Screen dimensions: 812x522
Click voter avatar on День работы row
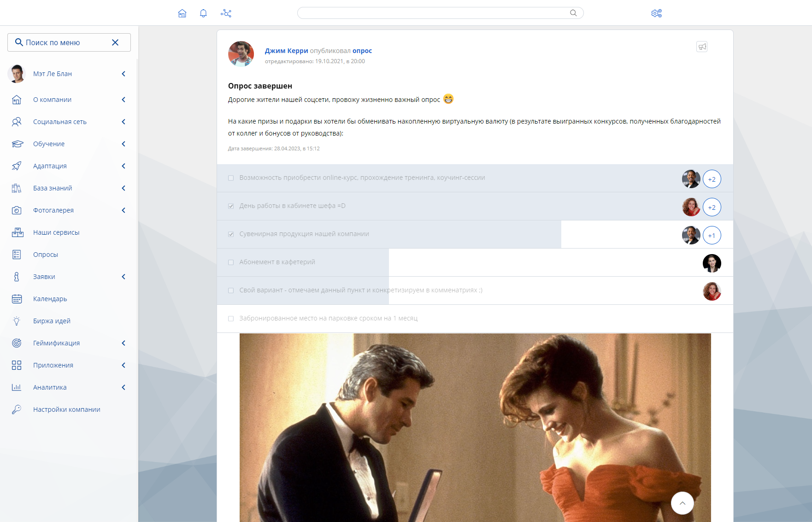click(x=691, y=208)
